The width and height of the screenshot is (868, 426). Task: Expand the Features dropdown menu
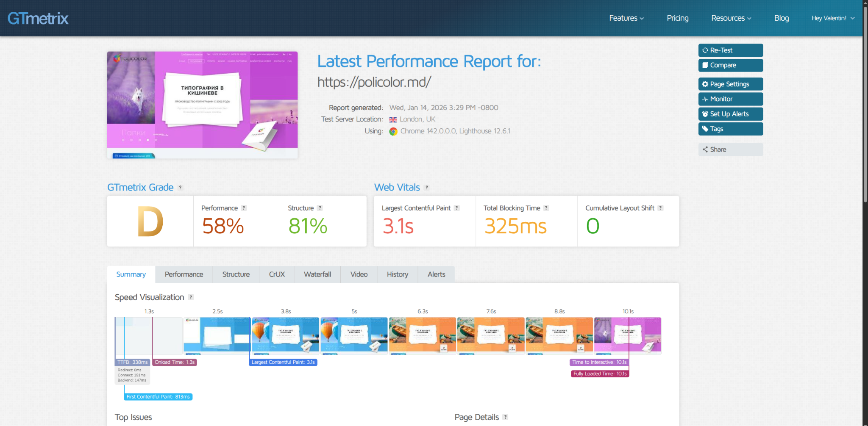626,18
